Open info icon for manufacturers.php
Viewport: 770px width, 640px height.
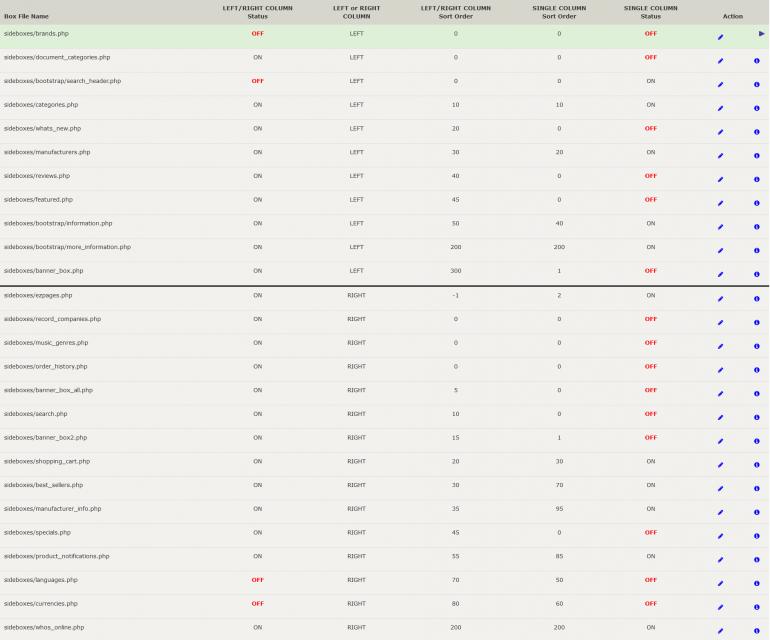pos(757,156)
